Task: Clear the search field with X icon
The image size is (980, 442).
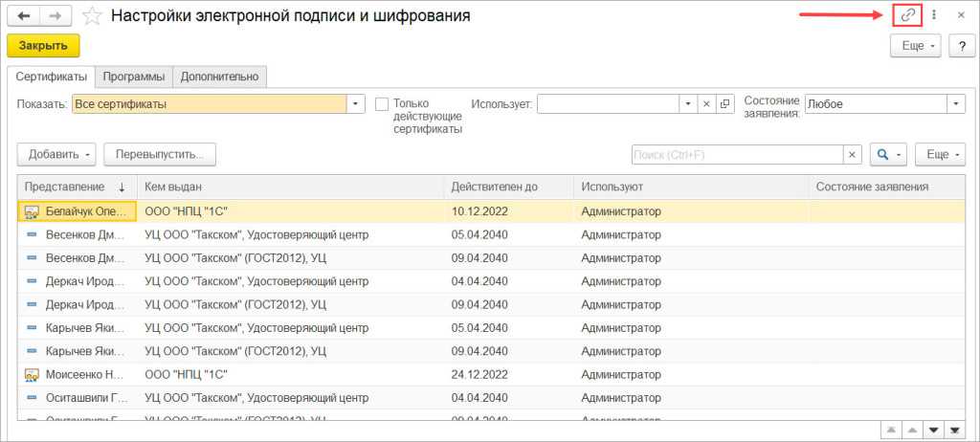Action: [x=852, y=154]
